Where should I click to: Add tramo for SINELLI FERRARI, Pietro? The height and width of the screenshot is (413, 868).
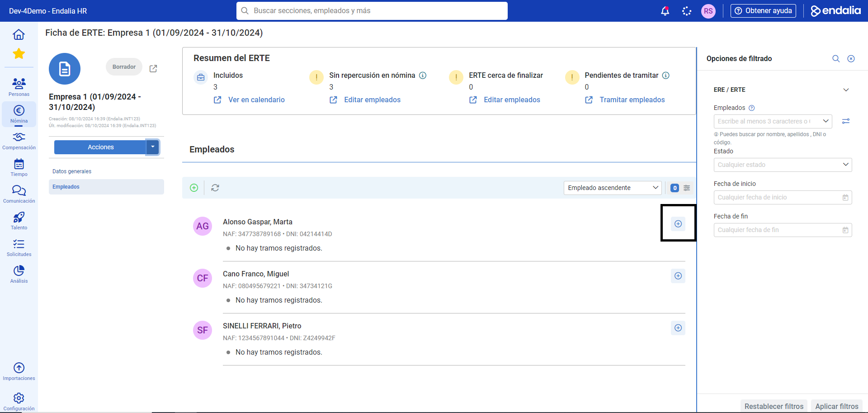[678, 328]
